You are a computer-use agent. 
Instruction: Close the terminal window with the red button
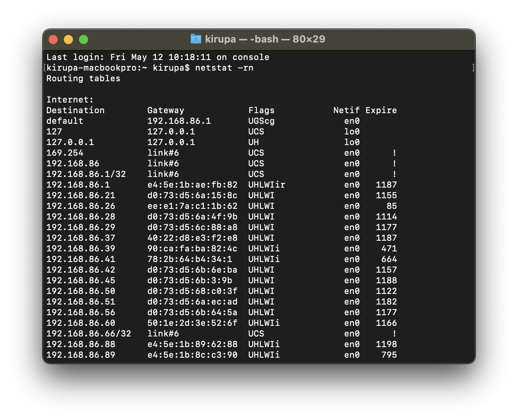point(53,39)
